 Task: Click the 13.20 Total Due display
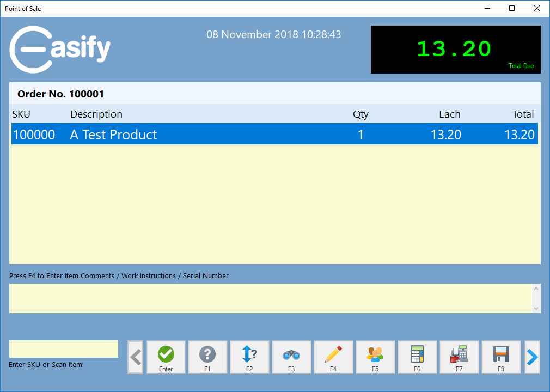click(x=455, y=50)
